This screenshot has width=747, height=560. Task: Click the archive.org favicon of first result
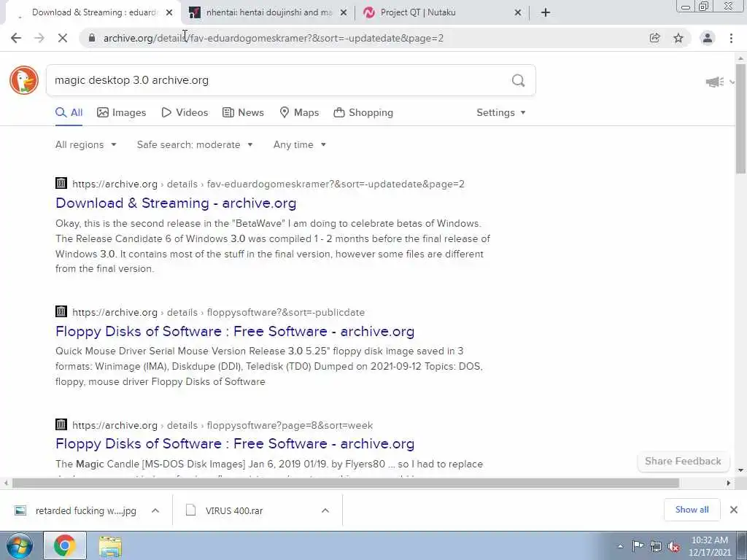pos(61,183)
